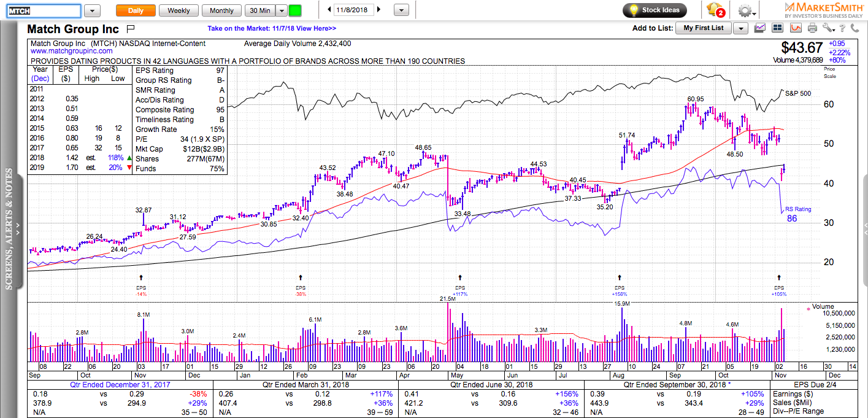Click the phone contact icon
868x418 pixels.
pyautogui.click(x=855, y=28)
